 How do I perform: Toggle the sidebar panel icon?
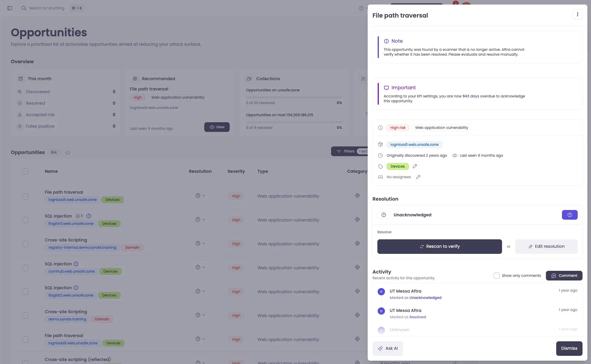click(10, 8)
